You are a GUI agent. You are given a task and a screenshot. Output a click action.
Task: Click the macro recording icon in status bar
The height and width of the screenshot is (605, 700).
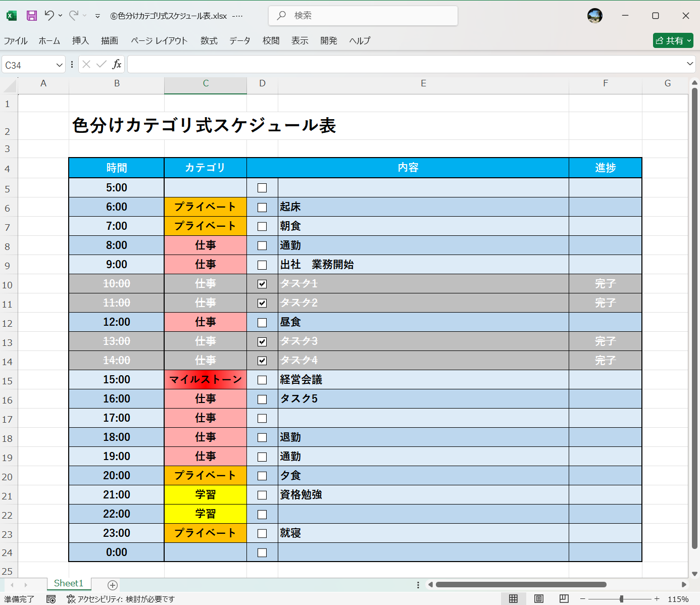[x=51, y=599]
